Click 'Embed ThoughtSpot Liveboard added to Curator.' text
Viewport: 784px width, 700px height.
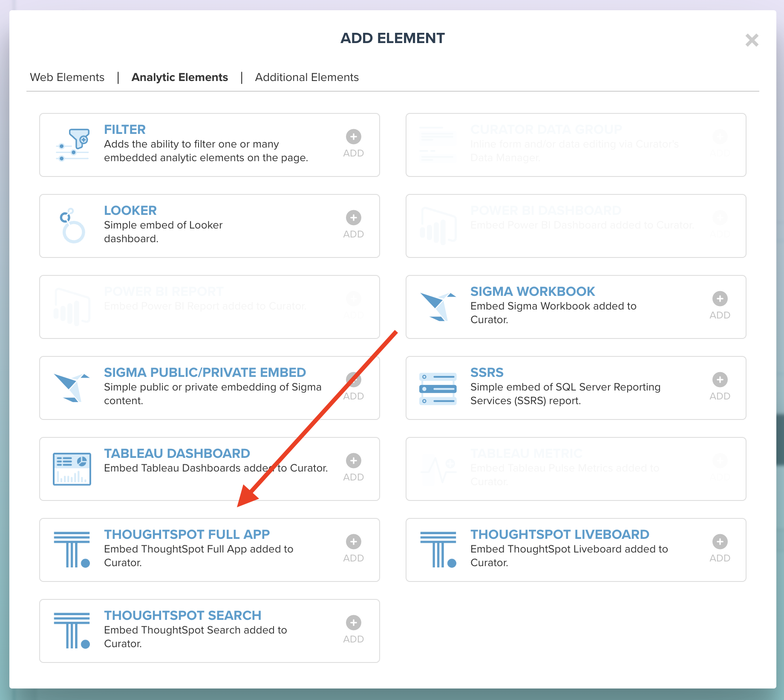[x=569, y=556]
